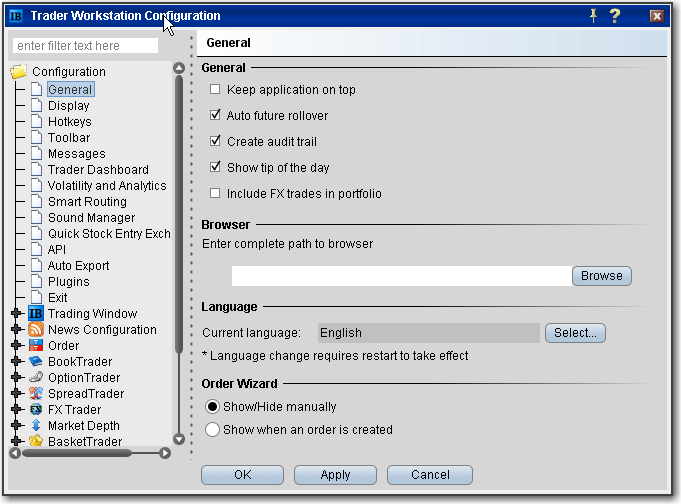
Task: Click the OptionTrader icon
Action: (x=36, y=377)
